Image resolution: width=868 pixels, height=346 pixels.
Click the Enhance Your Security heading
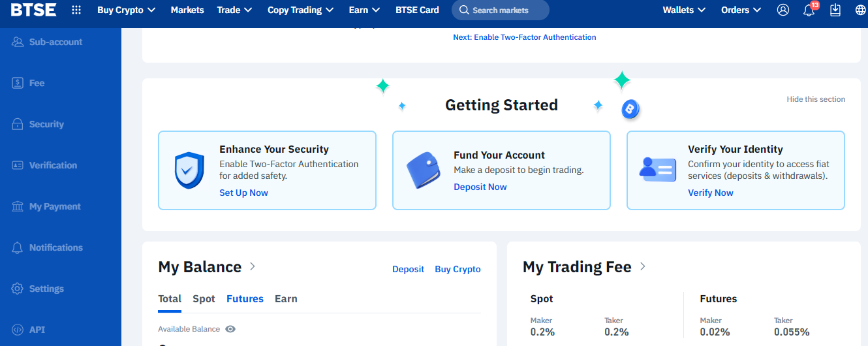274,149
